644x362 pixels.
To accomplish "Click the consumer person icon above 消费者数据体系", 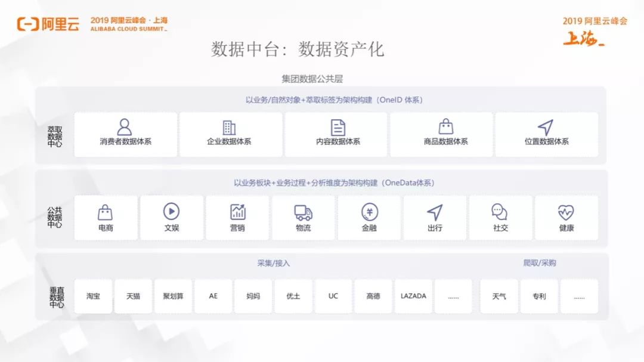I will click(x=125, y=127).
